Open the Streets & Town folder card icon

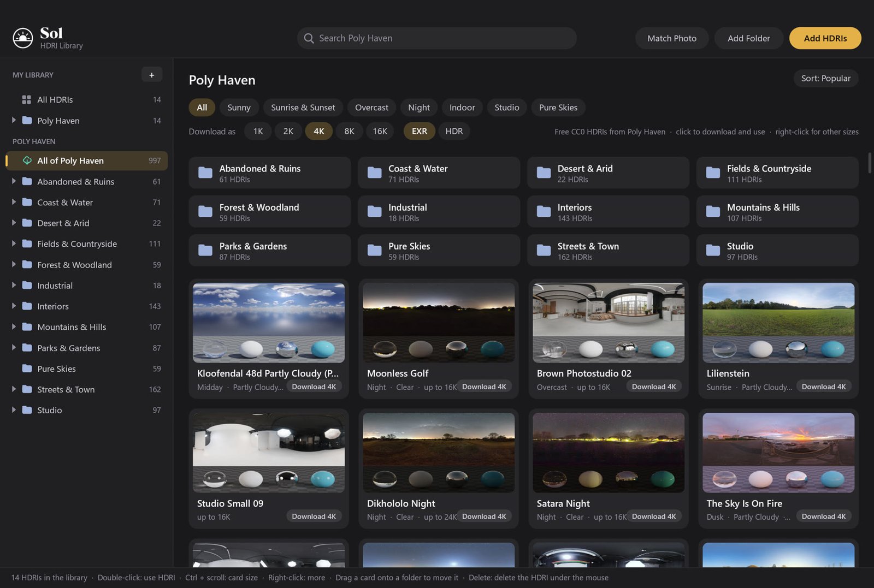coord(544,250)
